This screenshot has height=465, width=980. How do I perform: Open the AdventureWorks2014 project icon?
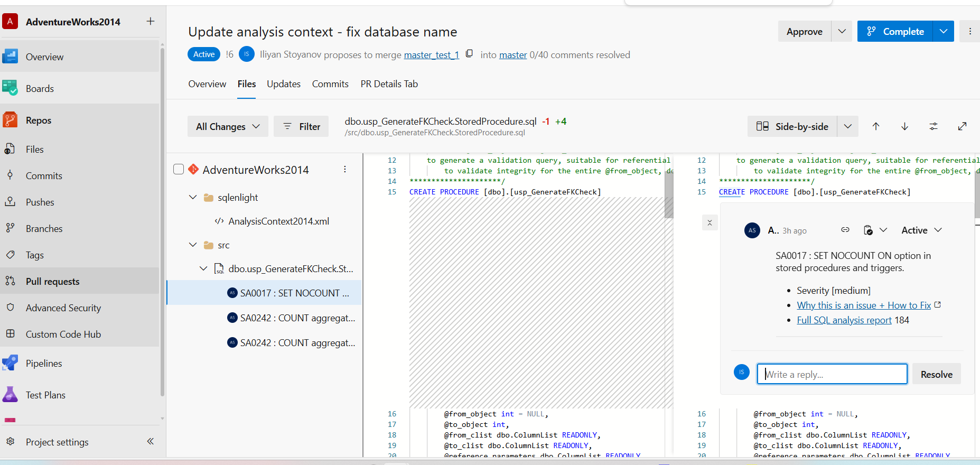(10, 21)
